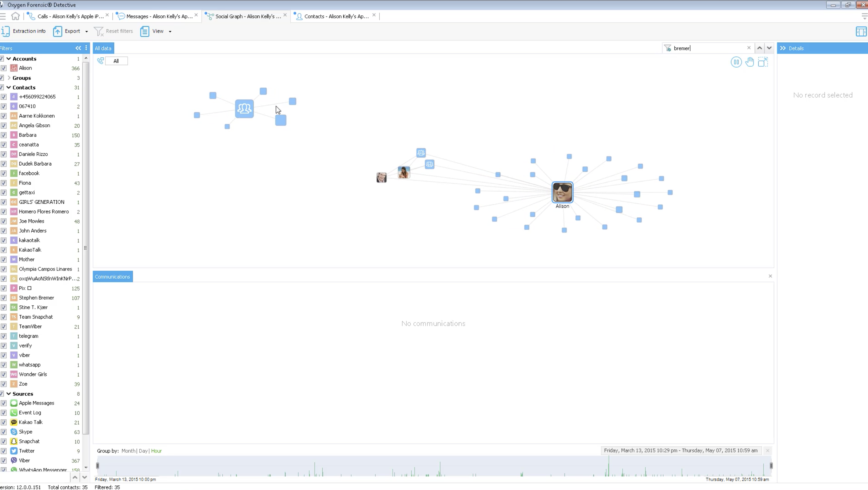
Task: Click the Export button
Action: (x=67, y=31)
